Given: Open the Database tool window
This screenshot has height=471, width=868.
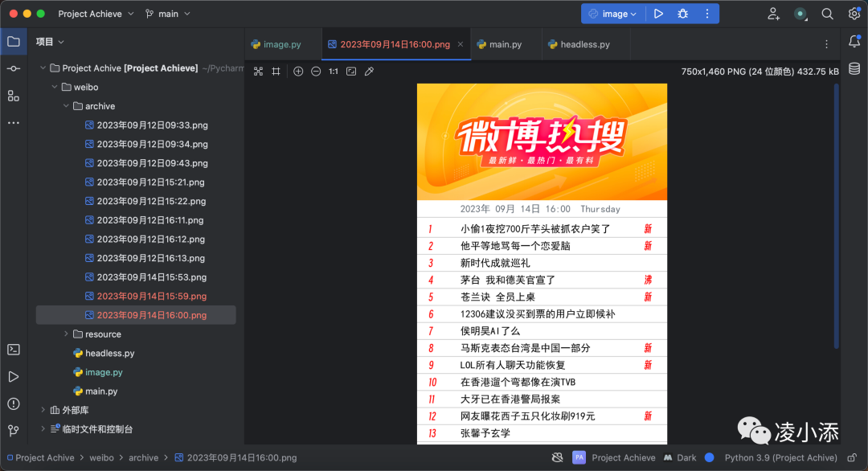Looking at the screenshot, I should (854, 68).
